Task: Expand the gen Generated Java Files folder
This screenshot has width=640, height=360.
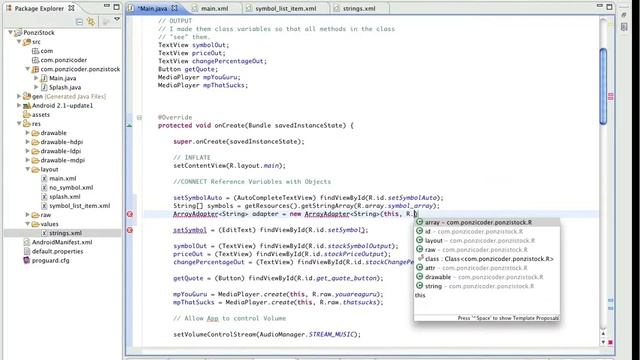Action: click(x=19, y=96)
